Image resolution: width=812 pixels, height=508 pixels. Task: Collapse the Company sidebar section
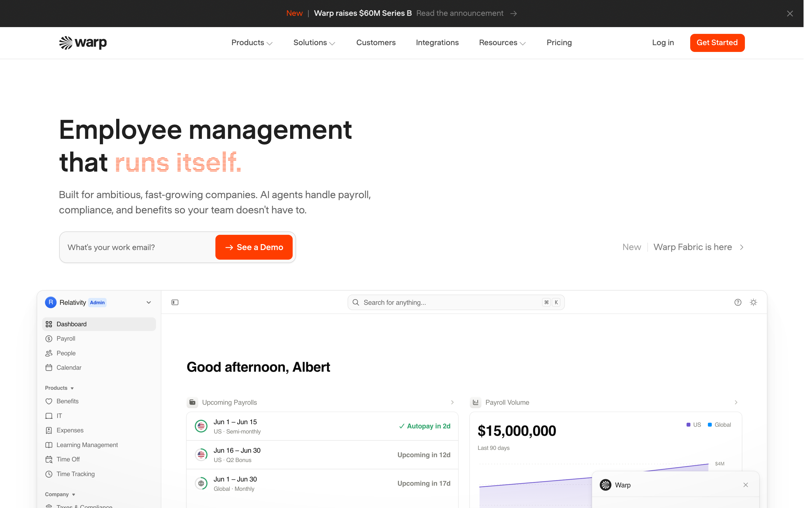(60, 494)
